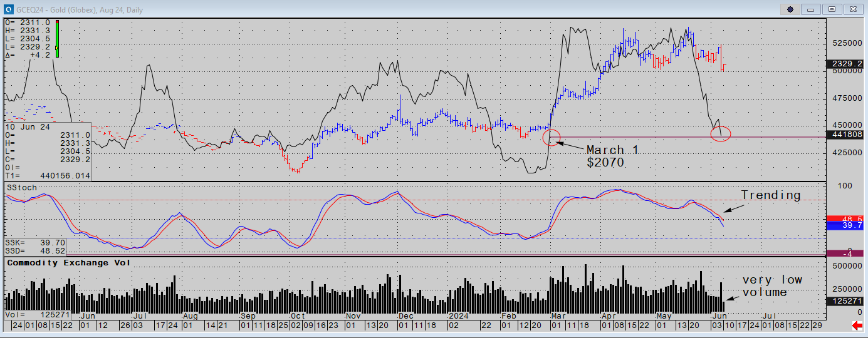The width and height of the screenshot is (868, 338).
Task: Select the Commodity Exchange Vol label
Action: [x=69, y=263]
